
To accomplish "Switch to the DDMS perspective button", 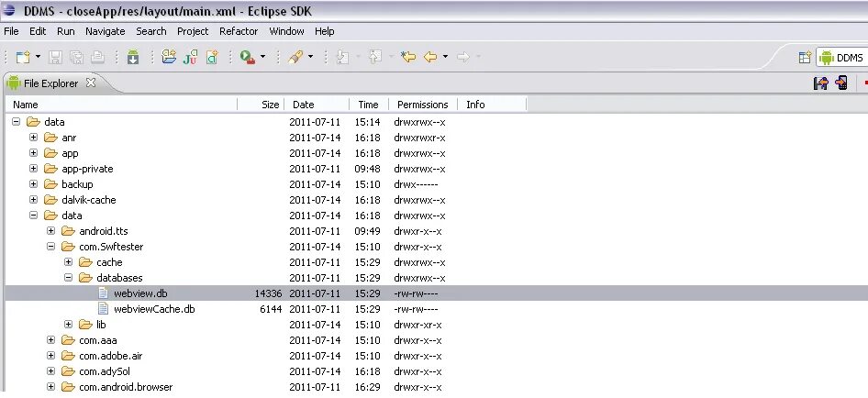I will click(841, 57).
